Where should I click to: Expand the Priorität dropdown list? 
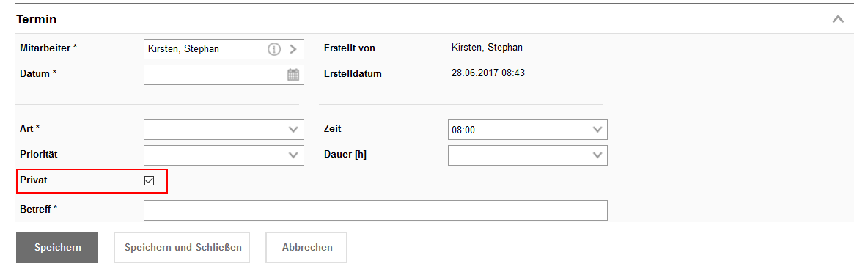click(224, 155)
